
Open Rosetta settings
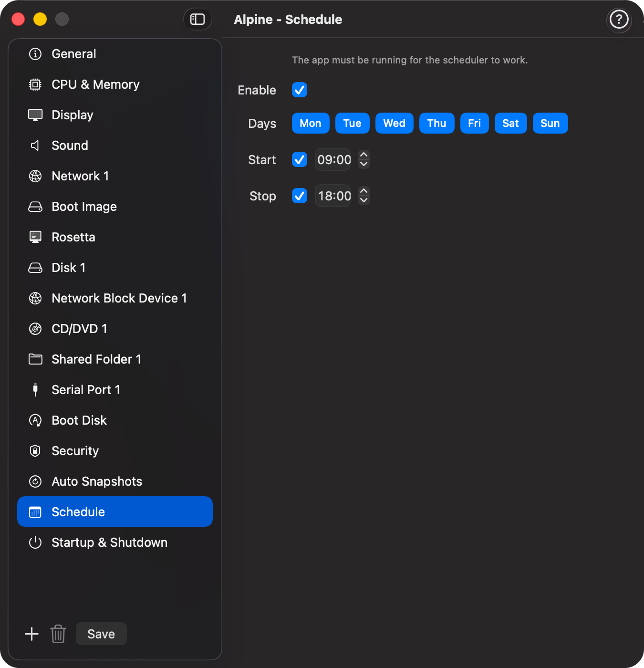pos(115,237)
